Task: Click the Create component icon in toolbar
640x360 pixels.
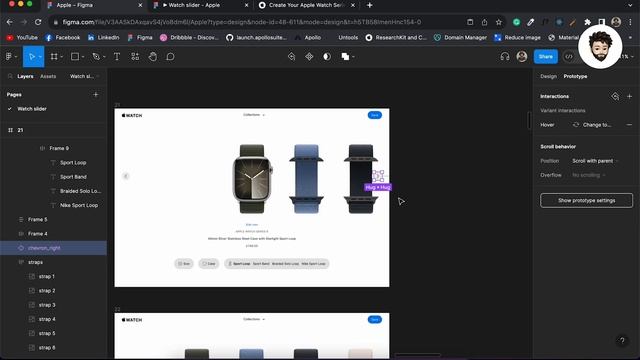Action: pos(309,57)
